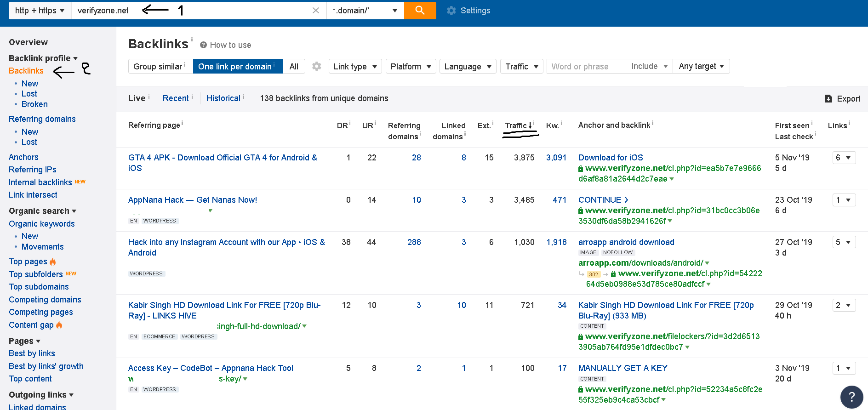Open the Traffic filter dropdown
Image resolution: width=868 pixels, height=410 pixels.
(x=522, y=67)
